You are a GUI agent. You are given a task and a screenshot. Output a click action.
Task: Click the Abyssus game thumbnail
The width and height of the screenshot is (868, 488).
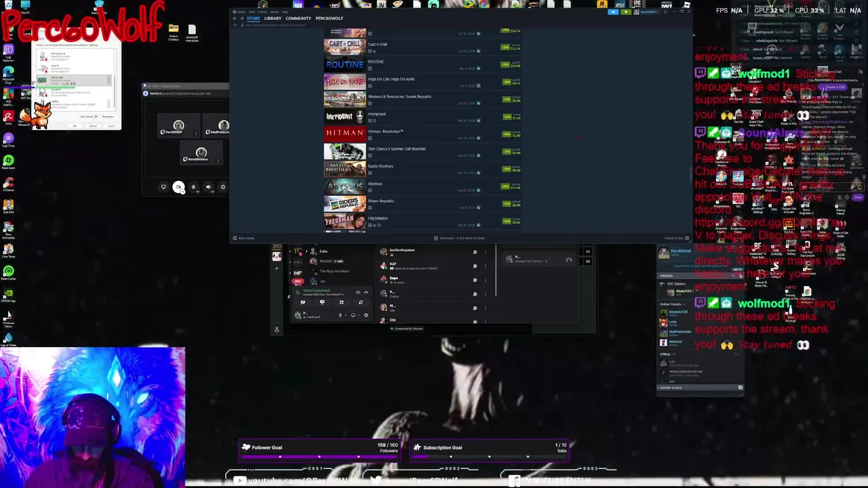[344, 186]
